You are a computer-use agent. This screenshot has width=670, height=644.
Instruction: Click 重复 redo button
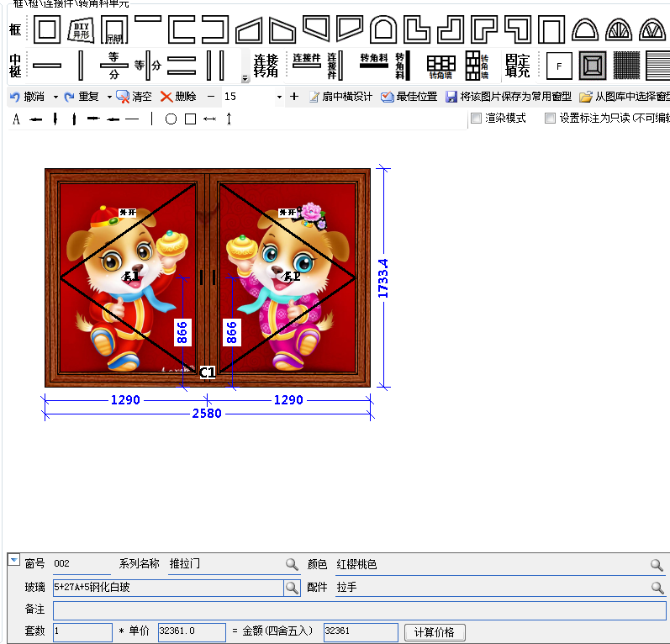[x=82, y=97]
